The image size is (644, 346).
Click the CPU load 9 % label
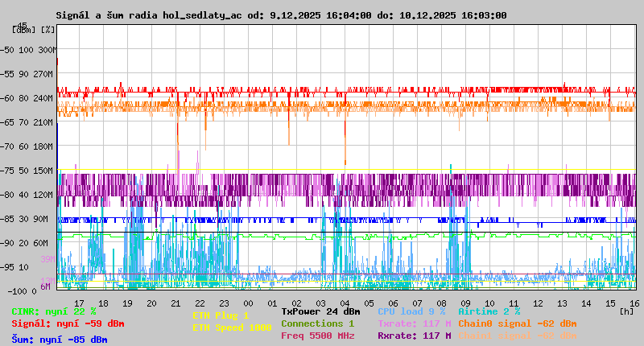pyautogui.click(x=411, y=311)
